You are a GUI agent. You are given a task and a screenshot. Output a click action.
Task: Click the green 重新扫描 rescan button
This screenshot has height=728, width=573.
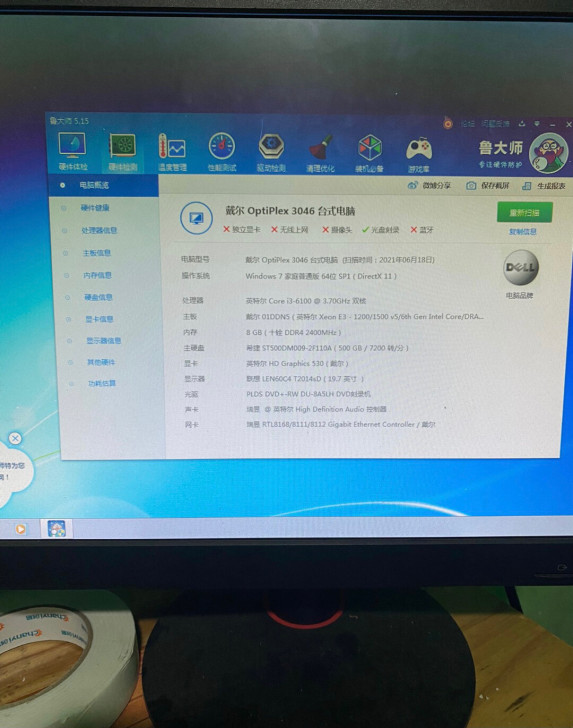[x=525, y=213]
